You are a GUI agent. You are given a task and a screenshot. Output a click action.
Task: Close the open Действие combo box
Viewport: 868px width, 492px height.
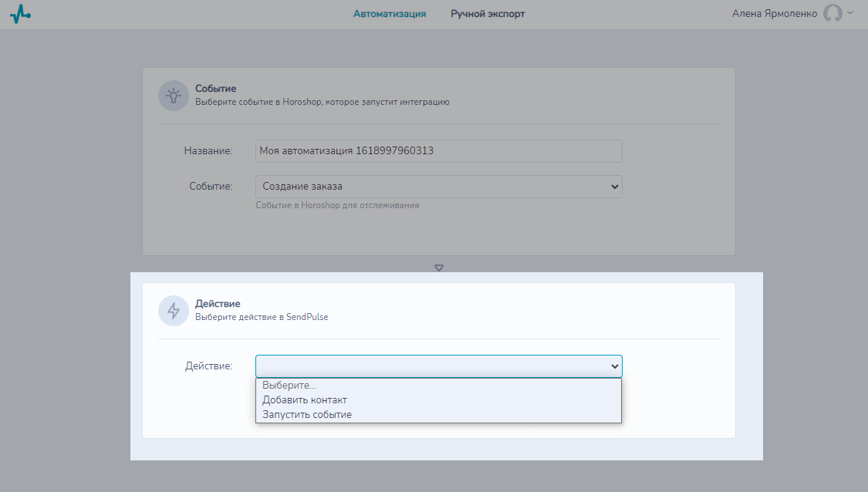click(x=438, y=366)
